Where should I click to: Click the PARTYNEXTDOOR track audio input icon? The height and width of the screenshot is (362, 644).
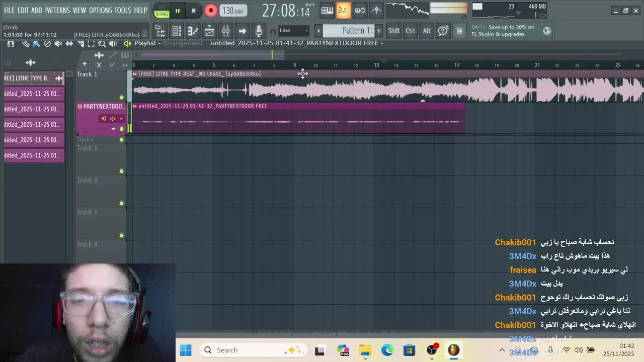(104, 119)
